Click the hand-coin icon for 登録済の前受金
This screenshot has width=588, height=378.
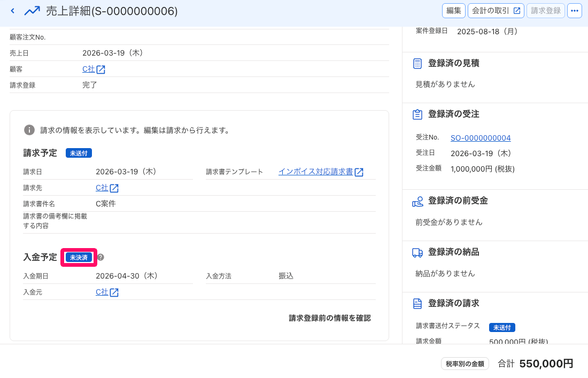click(x=418, y=202)
